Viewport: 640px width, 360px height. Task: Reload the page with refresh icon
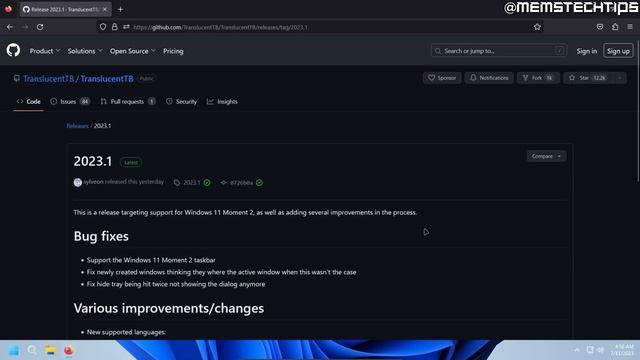click(x=40, y=27)
